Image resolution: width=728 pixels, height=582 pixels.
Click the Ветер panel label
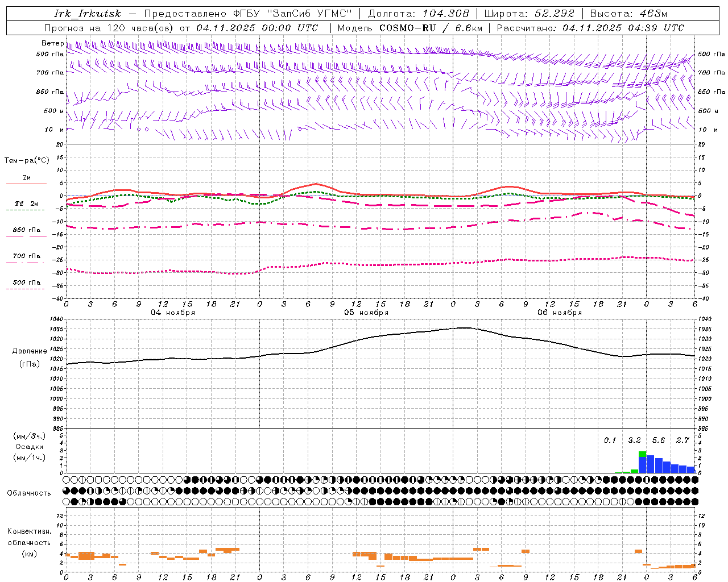[x=52, y=43]
